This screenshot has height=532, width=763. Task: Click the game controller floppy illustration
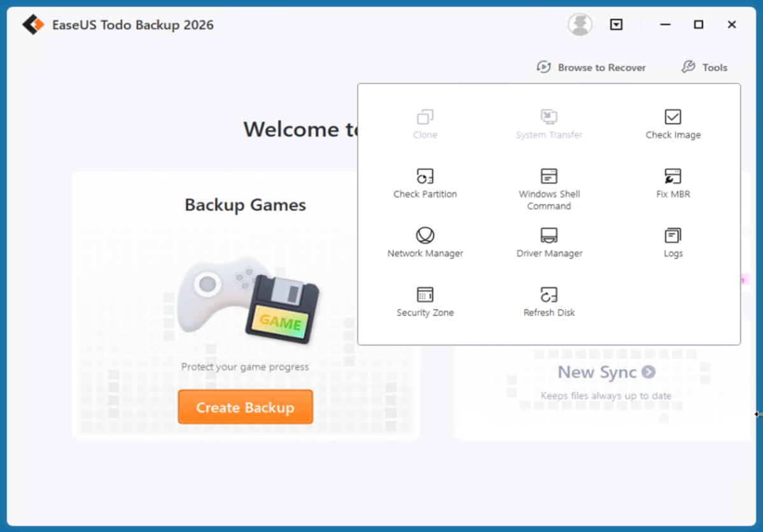248,300
